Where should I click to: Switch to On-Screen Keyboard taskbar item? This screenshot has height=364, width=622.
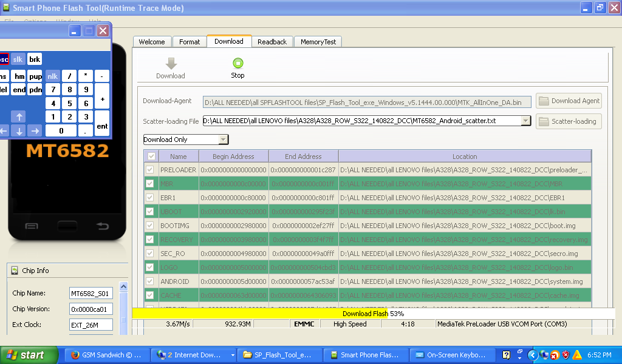(x=452, y=355)
